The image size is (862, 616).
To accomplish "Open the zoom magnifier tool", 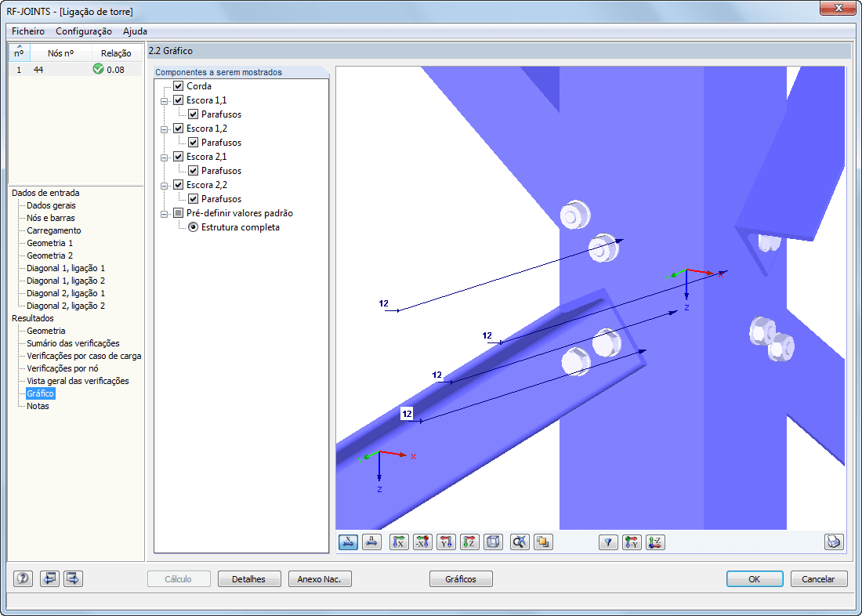I will 517,542.
